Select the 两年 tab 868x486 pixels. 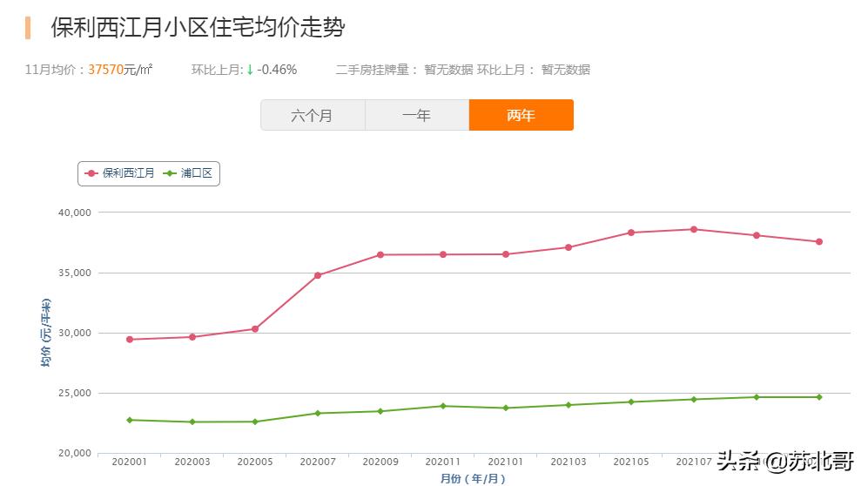click(x=521, y=115)
